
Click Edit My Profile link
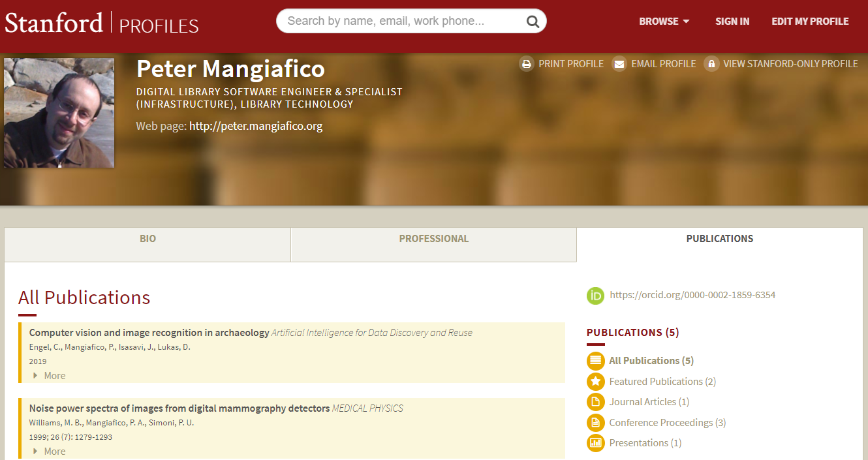[x=810, y=22]
